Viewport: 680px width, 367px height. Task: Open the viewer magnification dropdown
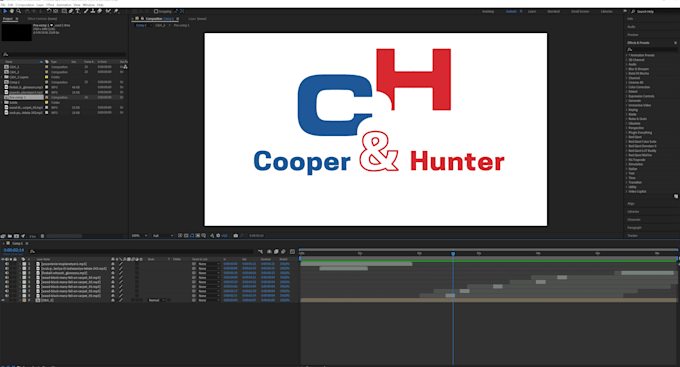(139, 236)
